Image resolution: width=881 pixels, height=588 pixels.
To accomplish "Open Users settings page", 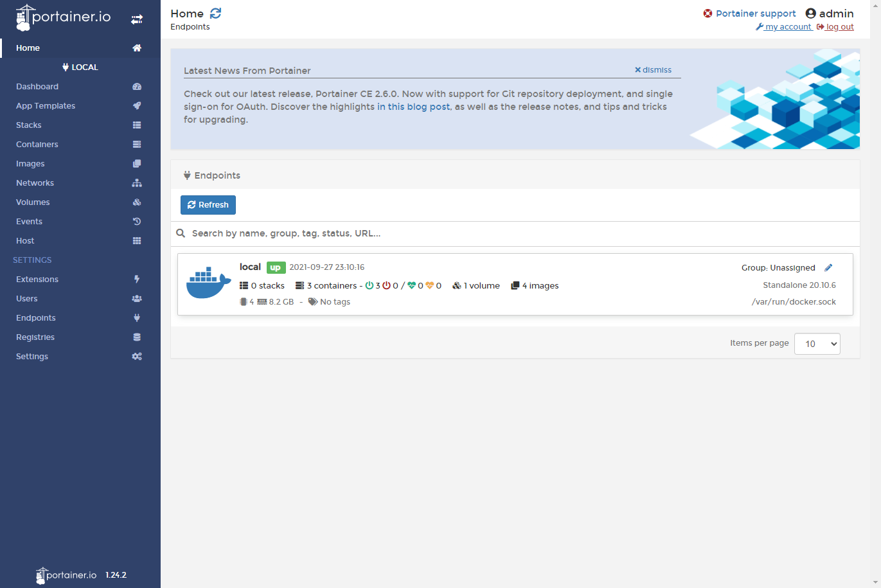I will point(27,299).
